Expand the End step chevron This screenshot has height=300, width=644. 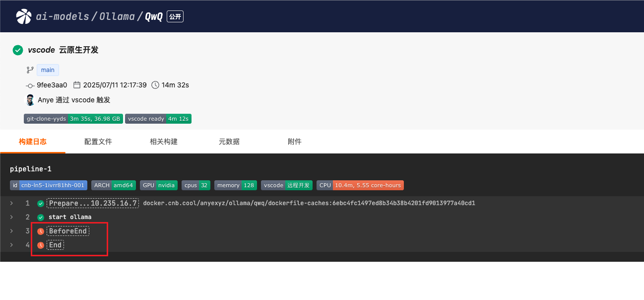coord(12,245)
